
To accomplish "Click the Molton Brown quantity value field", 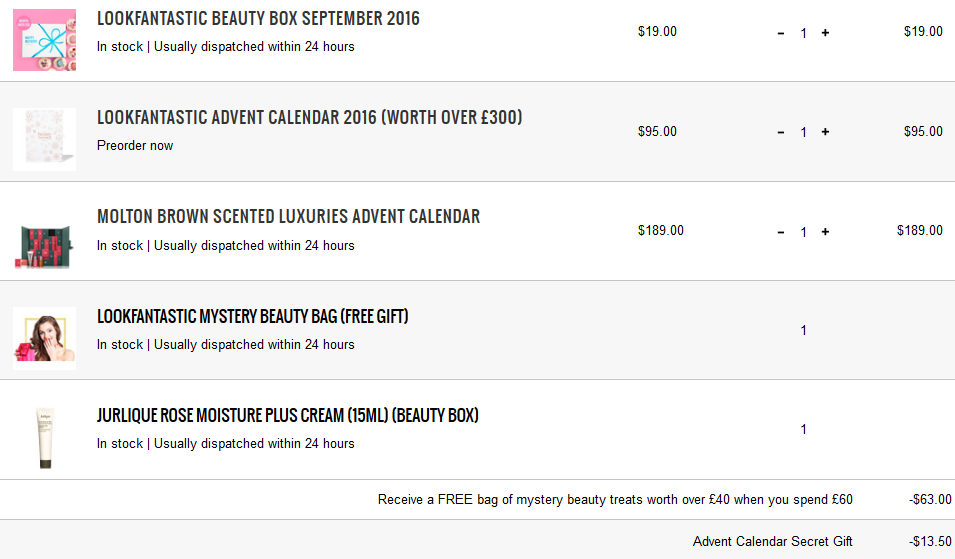I will (803, 232).
